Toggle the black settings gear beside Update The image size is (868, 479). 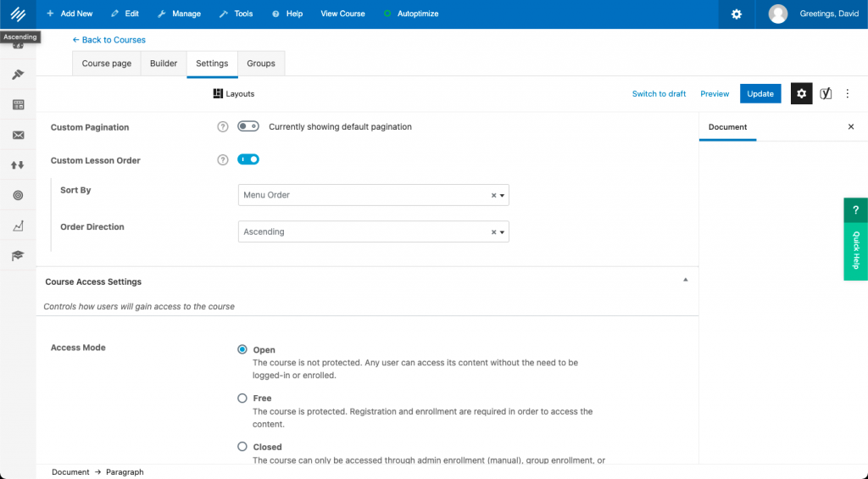(x=801, y=93)
